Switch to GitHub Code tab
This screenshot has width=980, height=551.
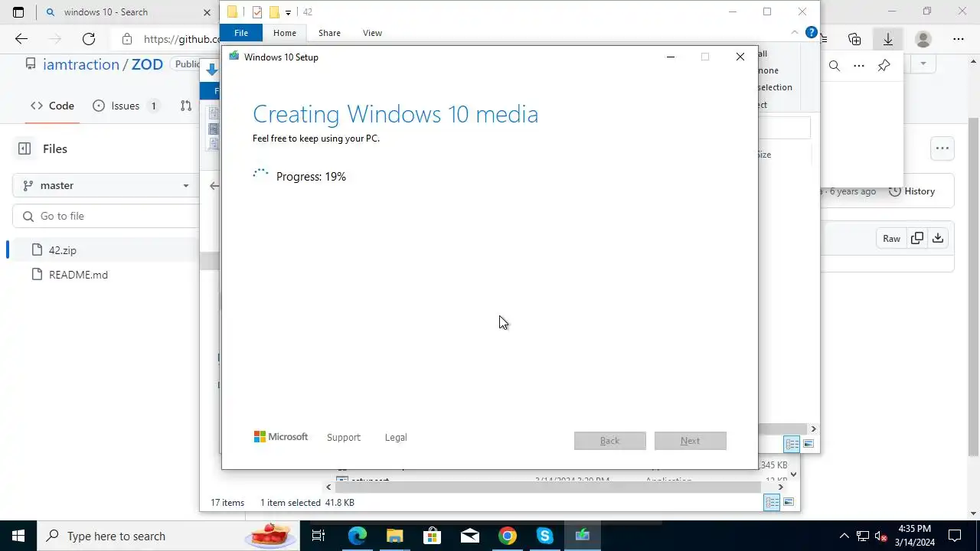[x=53, y=106]
